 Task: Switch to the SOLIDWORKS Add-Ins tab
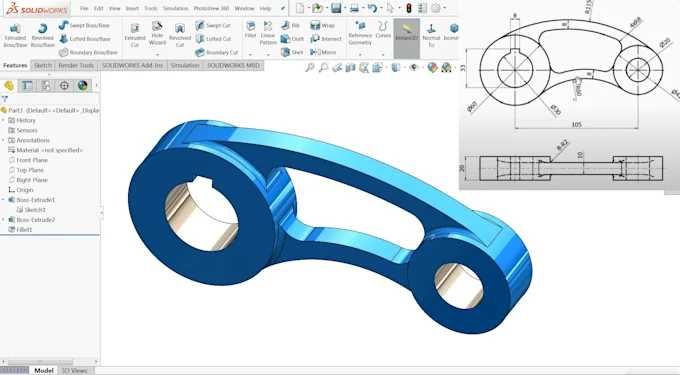coord(132,65)
